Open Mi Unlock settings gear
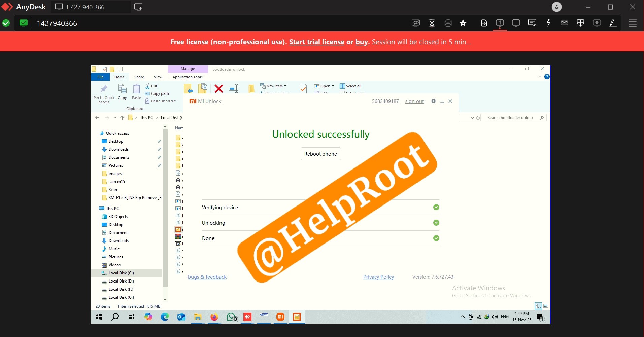The image size is (644, 337). point(434,101)
